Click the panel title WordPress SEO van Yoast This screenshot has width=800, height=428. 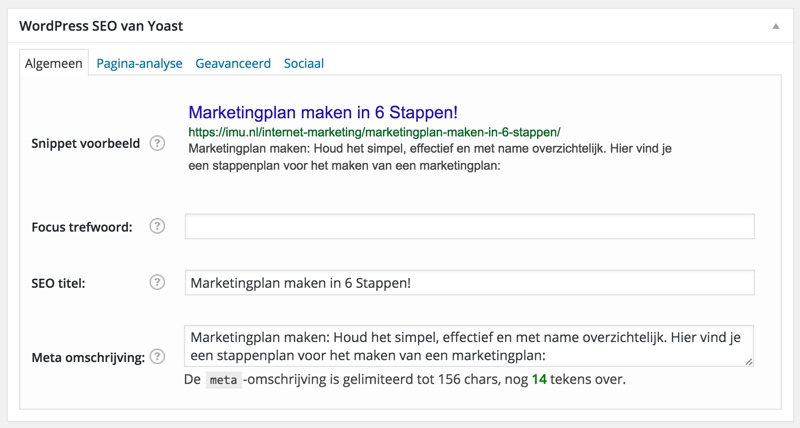coord(101,26)
